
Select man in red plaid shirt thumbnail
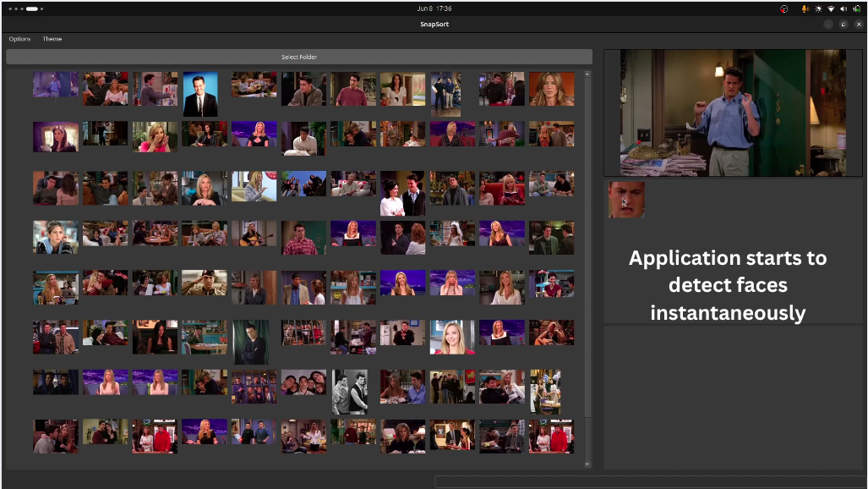[303, 238]
